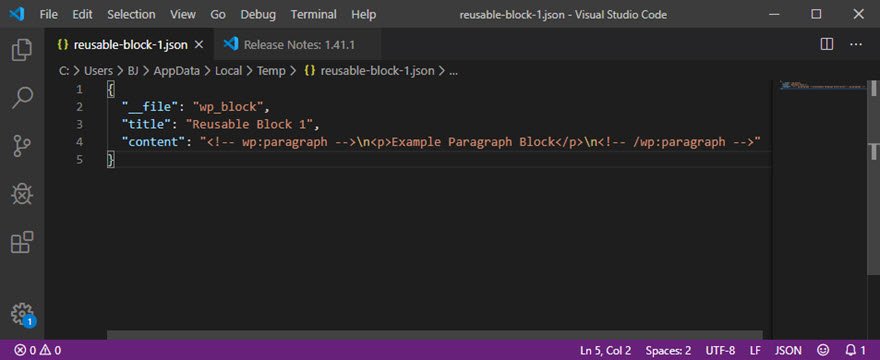Click the "__file" key in code
880x360 pixels.
pyautogui.click(x=150, y=107)
